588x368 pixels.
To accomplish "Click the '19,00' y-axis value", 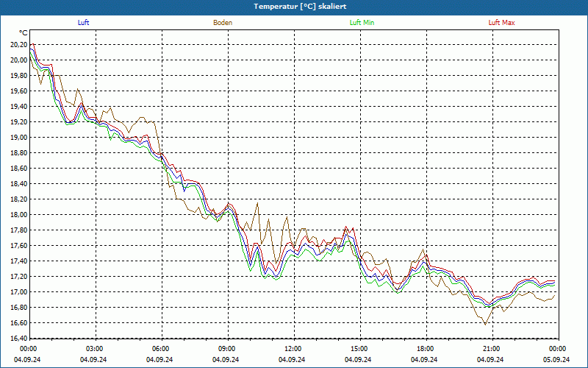I will click(x=19, y=138).
